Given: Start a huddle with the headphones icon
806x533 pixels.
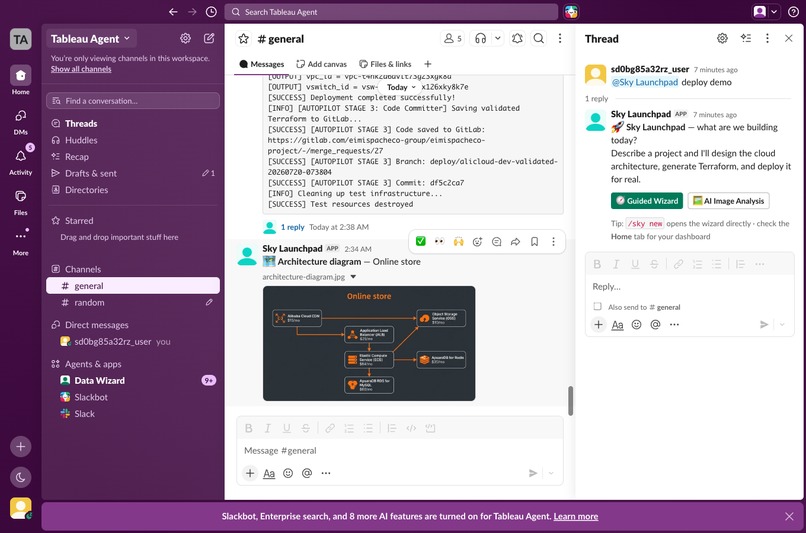Looking at the screenshot, I should point(481,39).
